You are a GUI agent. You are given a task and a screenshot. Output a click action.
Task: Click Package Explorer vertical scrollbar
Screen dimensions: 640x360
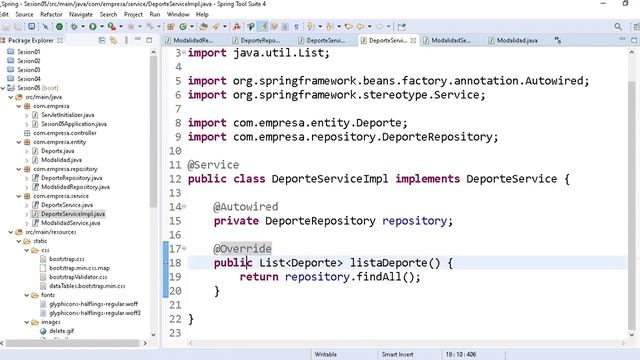(153, 131)
